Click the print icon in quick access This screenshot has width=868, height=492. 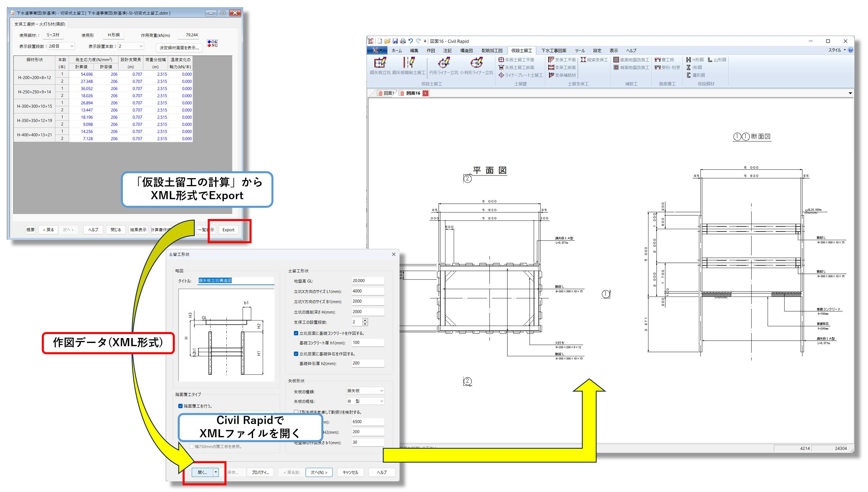pos(403,41)
